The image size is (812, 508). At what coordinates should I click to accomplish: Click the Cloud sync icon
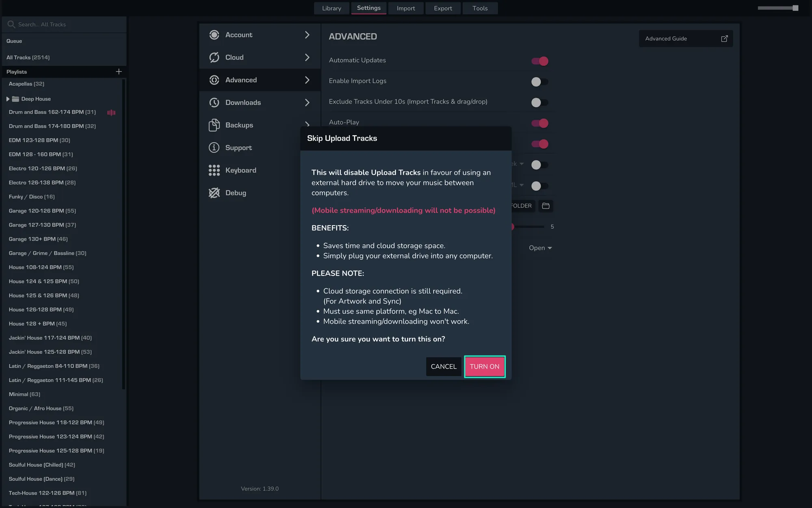coord(214,57)
